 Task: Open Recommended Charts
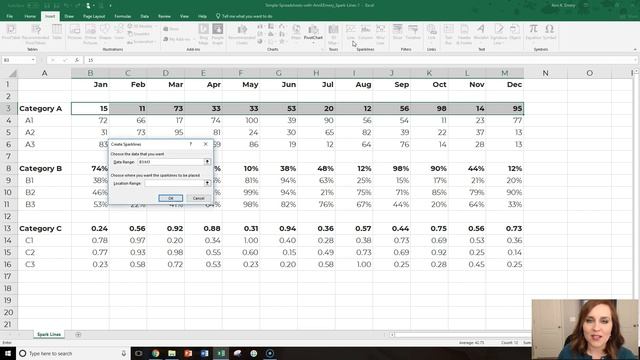point(242,33)
